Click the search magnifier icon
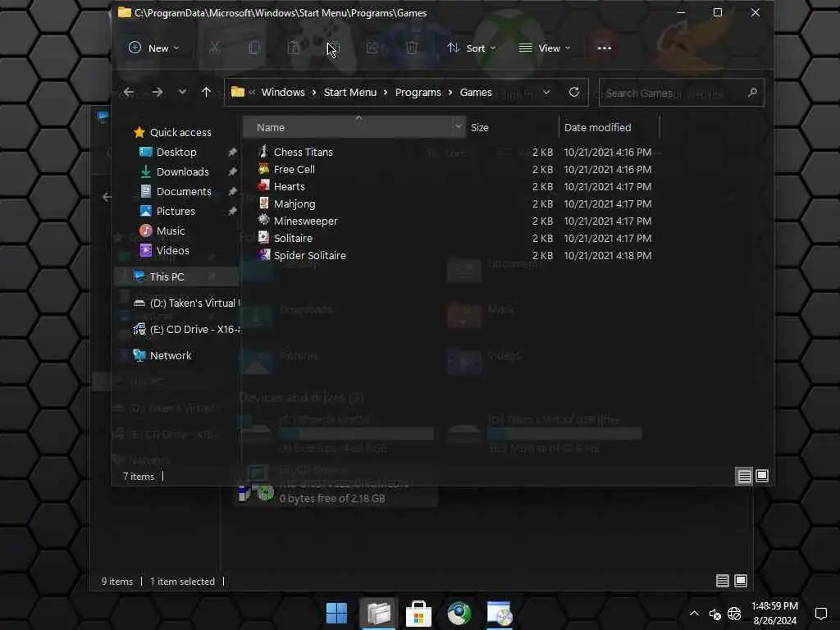 (752, 93)
